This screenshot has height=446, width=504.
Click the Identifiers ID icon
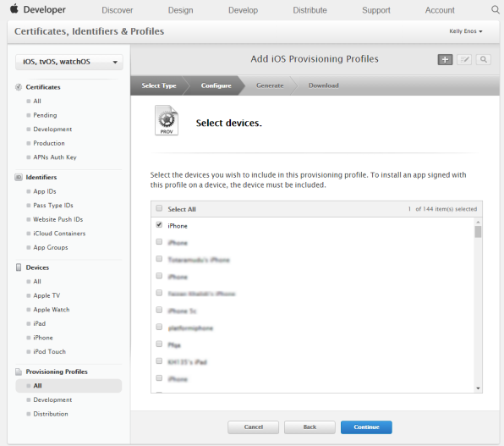[x=19, y=178]
